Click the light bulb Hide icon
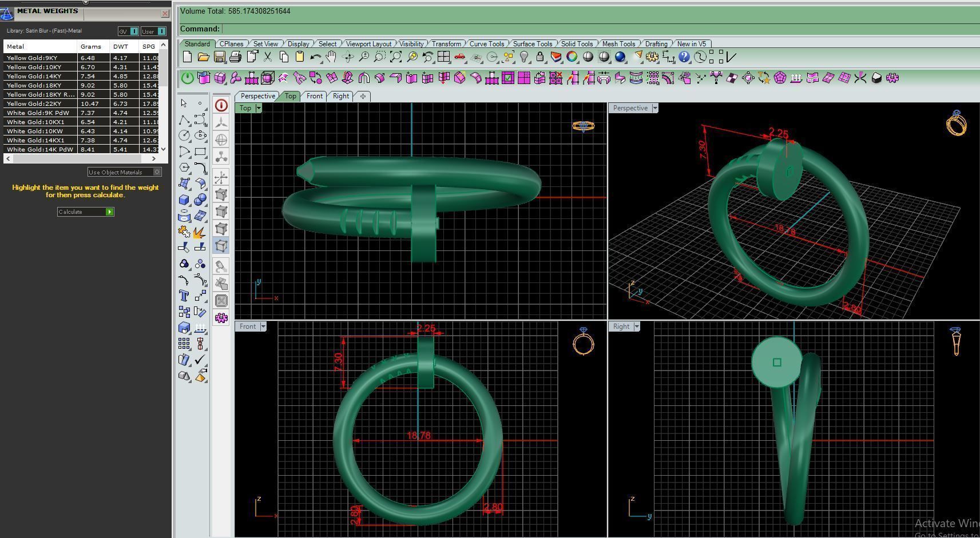Image resolution: width=980 pixels, height=538 pixels. (x=523, y=57)
